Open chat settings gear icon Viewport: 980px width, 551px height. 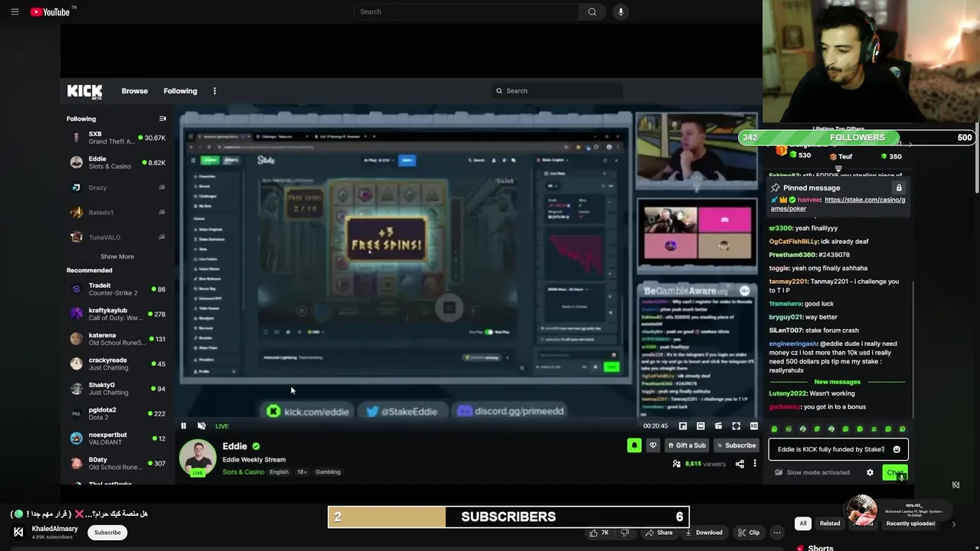[x=870, y=473]
